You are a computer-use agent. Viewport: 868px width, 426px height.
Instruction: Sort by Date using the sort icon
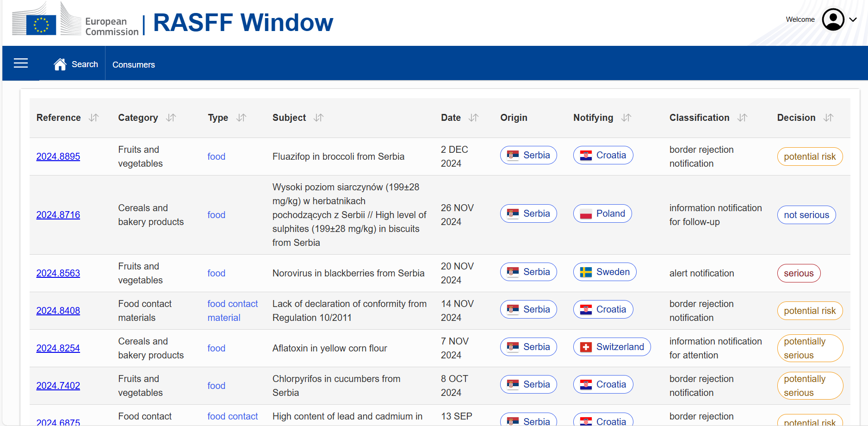pos(473,118)
